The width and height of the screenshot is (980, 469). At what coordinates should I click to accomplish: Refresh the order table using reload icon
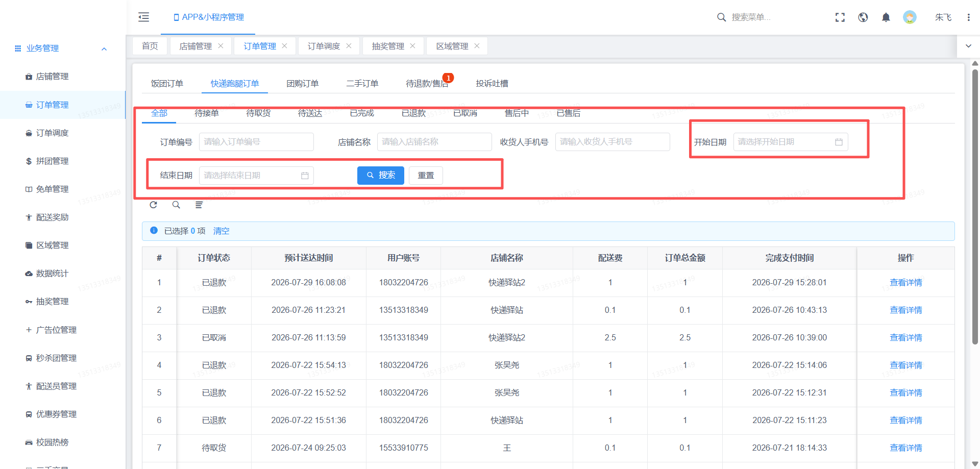pos(153,205)
